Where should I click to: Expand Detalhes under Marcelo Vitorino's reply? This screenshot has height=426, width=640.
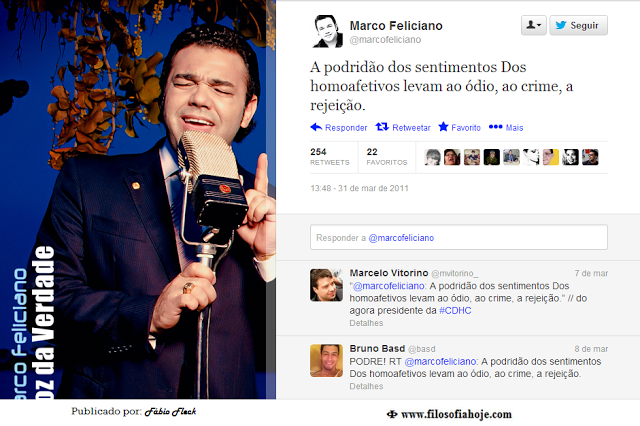(x=366, y=323)
